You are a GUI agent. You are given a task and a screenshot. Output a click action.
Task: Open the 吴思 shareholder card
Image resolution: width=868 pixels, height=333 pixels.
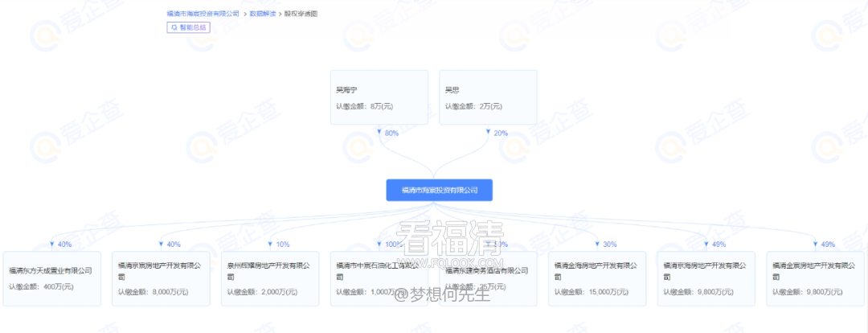pyautogui.click(x=489, y=97)
